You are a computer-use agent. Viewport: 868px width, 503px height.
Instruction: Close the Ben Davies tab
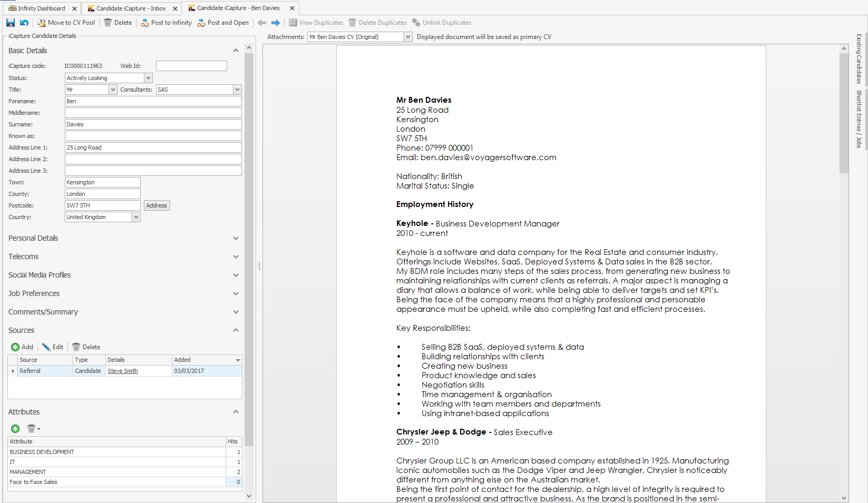click(292, 8)
